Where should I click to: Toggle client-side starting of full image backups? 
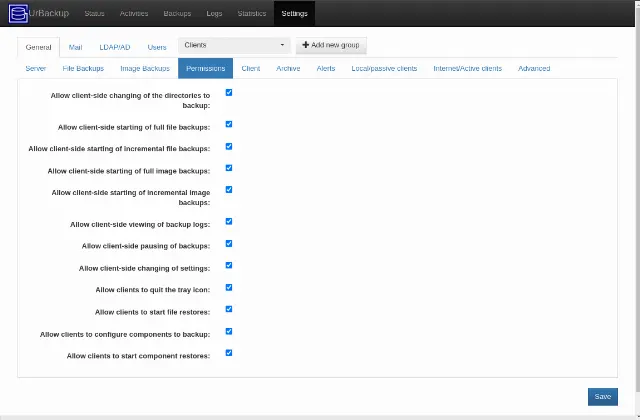(229, 168)
